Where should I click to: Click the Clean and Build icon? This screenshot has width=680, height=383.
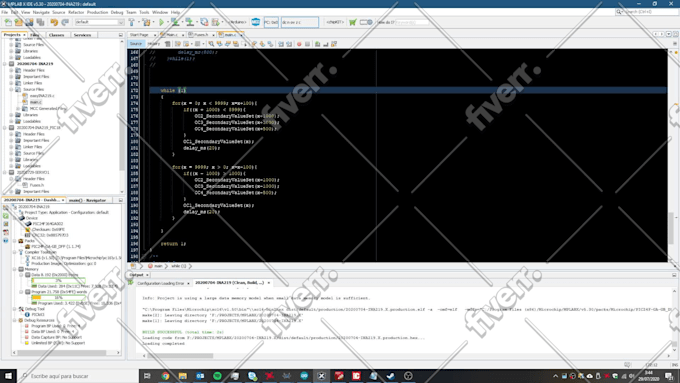pyautogui.click(x=147, y=22)
